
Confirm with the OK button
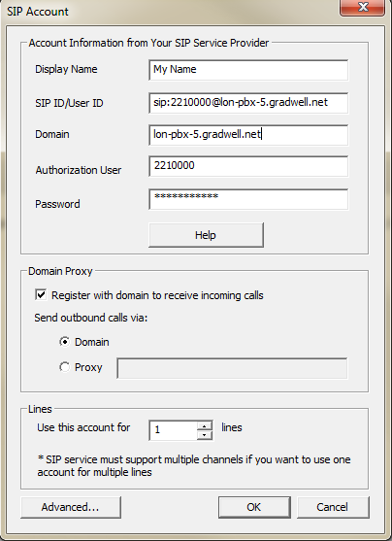point(254,507)
